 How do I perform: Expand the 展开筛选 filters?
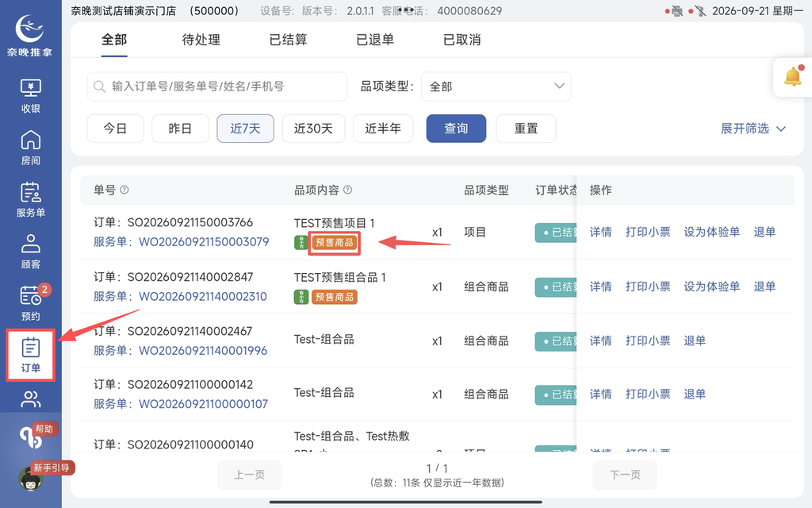point(753,129)
